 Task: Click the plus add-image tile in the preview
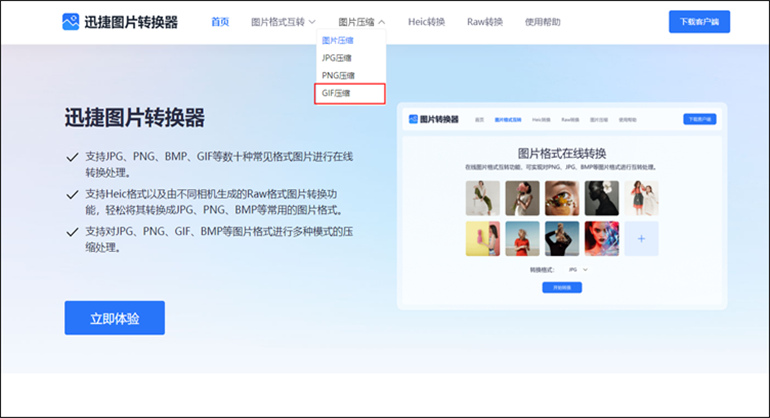pyautogui.click(x=641, y=239)
